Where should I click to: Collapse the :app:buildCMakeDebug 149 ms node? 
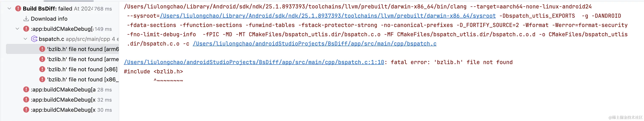[17, 29]
